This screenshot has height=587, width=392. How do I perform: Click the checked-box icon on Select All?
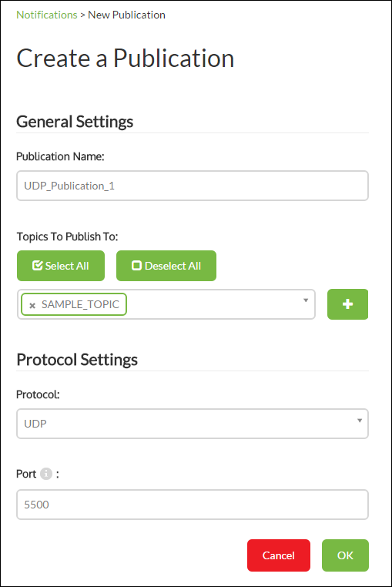38,266
